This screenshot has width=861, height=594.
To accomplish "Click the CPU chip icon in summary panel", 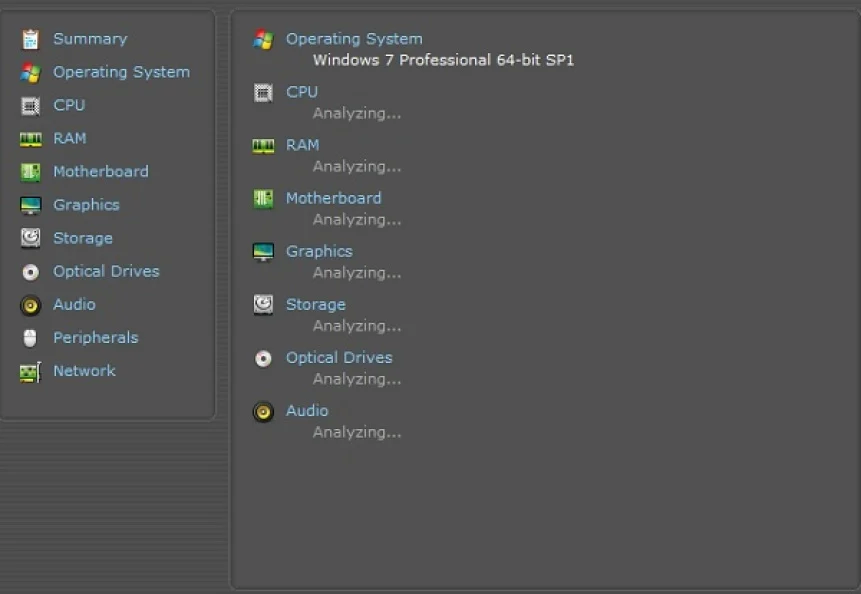I will pos(263,93).
